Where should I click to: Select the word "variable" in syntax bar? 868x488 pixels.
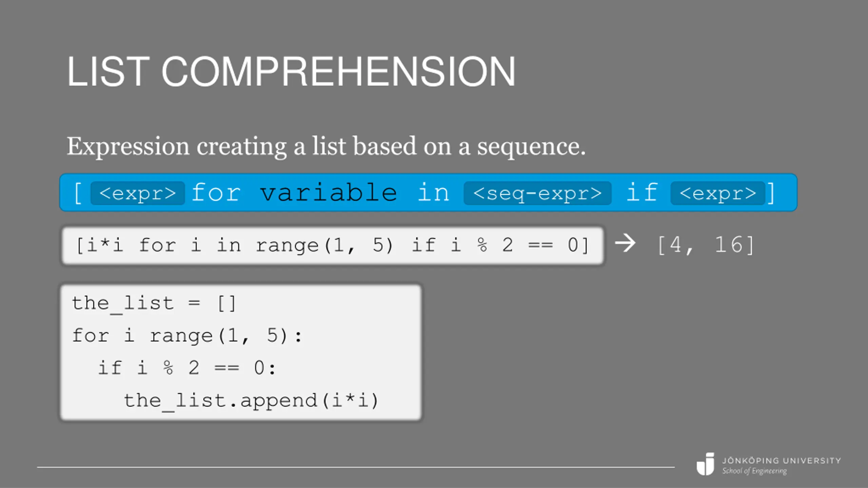click(x=329, y=192)
